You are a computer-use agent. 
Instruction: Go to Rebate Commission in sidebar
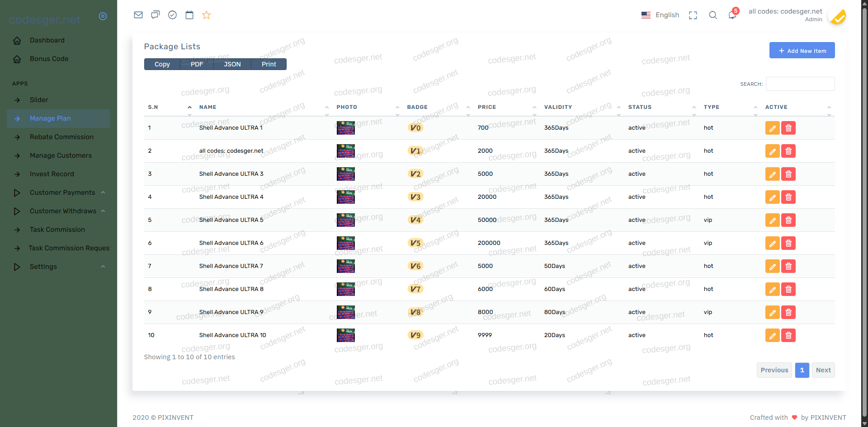[x=61, y=137]
